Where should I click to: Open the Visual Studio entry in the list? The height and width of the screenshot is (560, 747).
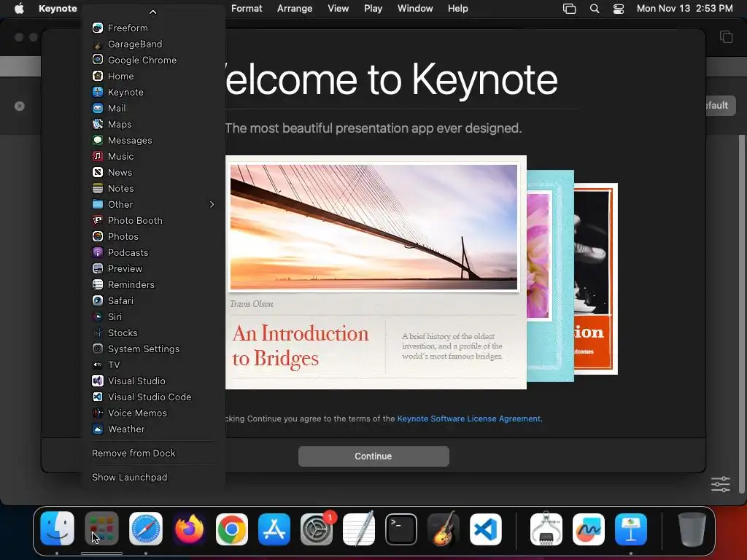[x=153, y=381]
